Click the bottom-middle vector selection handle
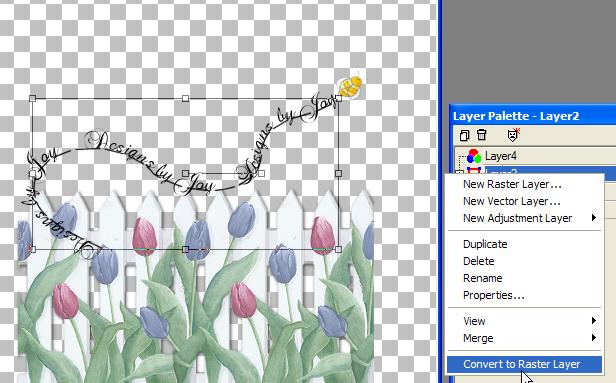 click(x=185, y=249)
